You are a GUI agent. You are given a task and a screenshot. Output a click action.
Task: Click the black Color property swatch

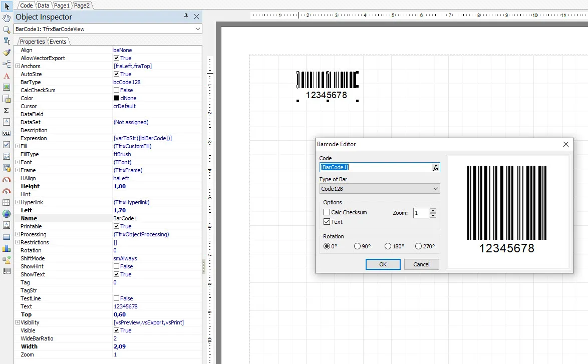click(x=116, y=98)
